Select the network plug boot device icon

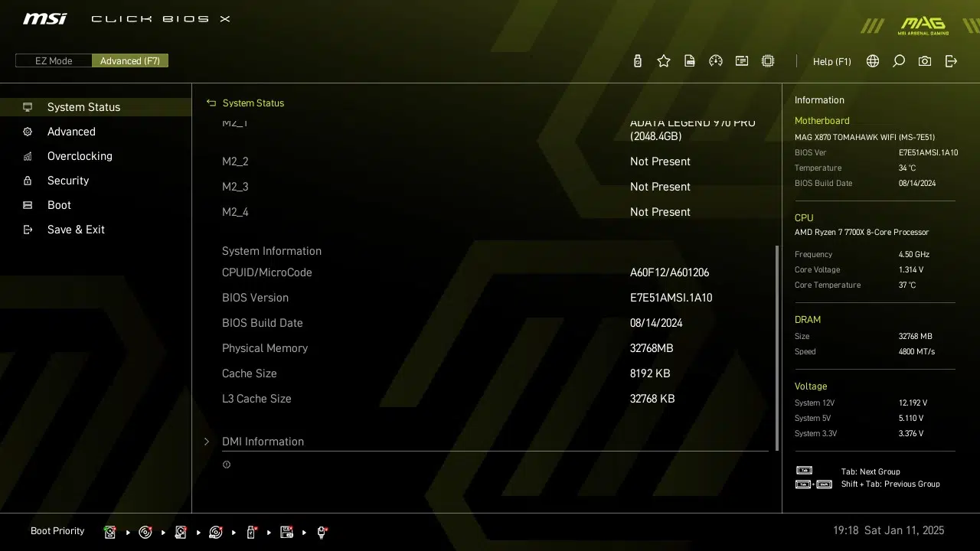[x=322, y=532]
